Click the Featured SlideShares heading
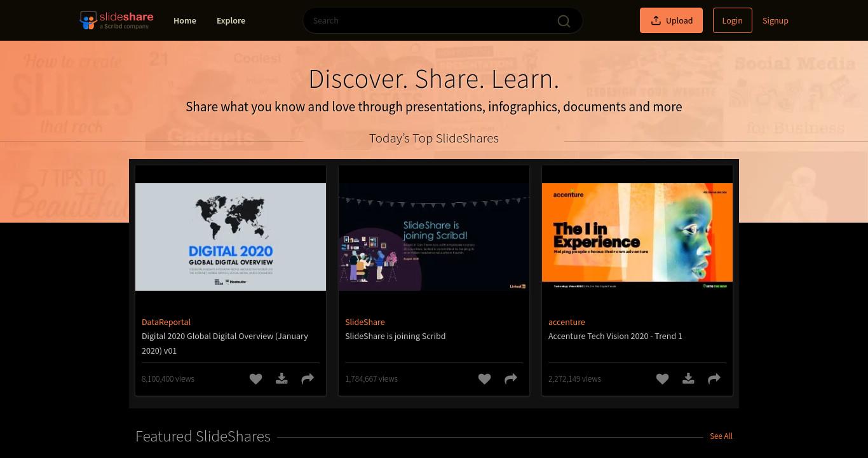The width and height of the screenshot is (868, 458). [203, 436]
